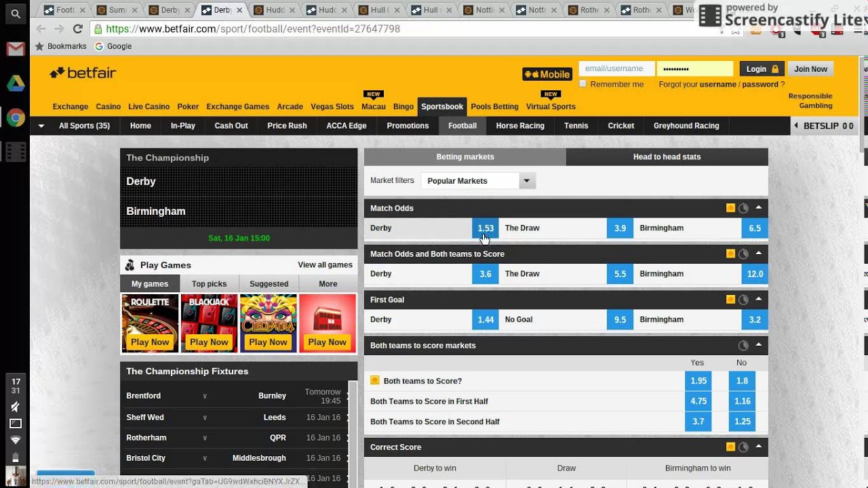
Task: Click yellow icon in Match Odds and Both teams header
Action: point(730,253)
